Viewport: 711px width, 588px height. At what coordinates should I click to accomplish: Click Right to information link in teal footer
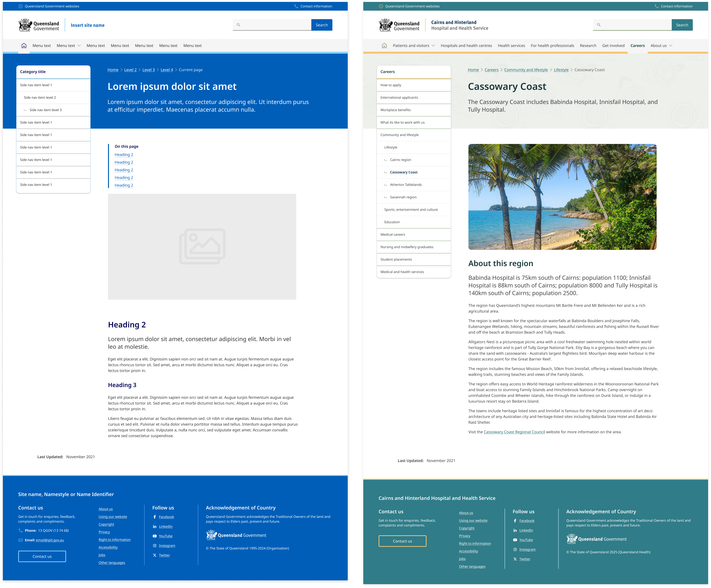tap(475, 544)
